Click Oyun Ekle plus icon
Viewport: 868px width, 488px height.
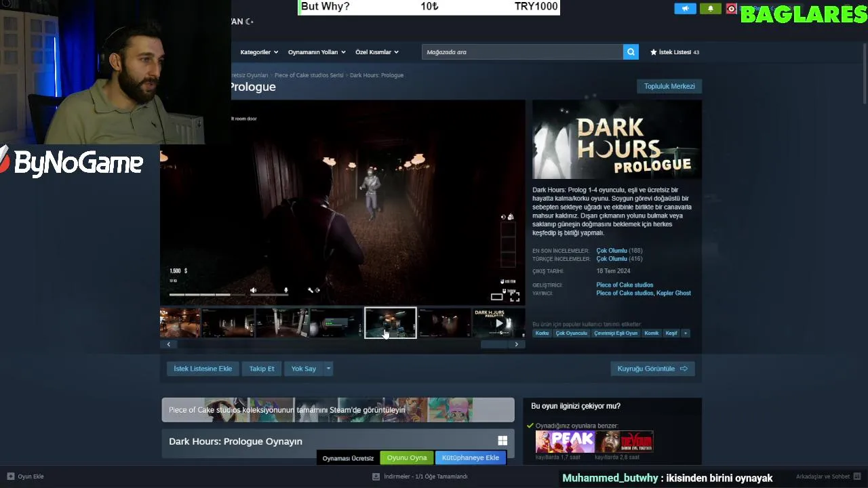[10, 476]
